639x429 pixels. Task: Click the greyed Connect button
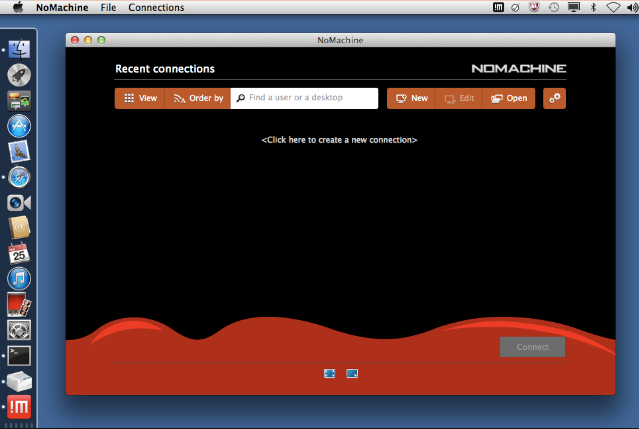coord(532,347)
